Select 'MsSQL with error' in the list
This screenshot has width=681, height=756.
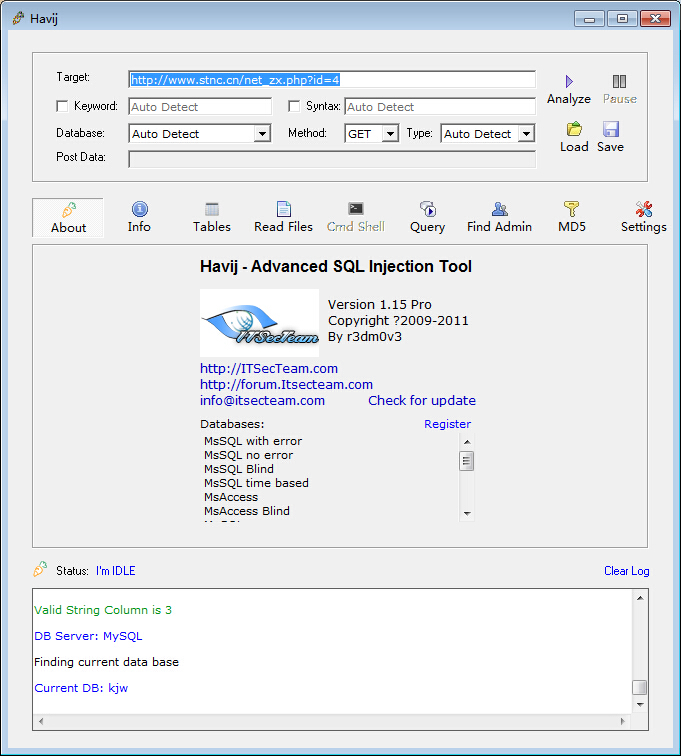(253, 441)
